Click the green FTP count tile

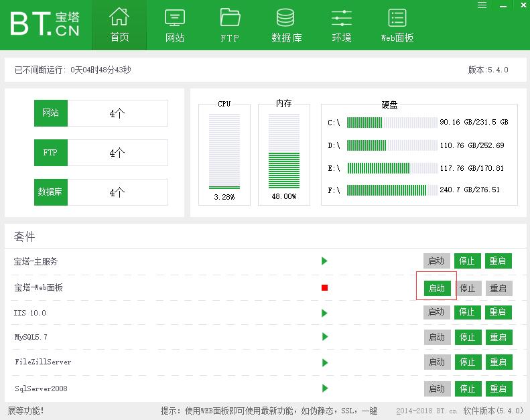(x=51, y=152)
